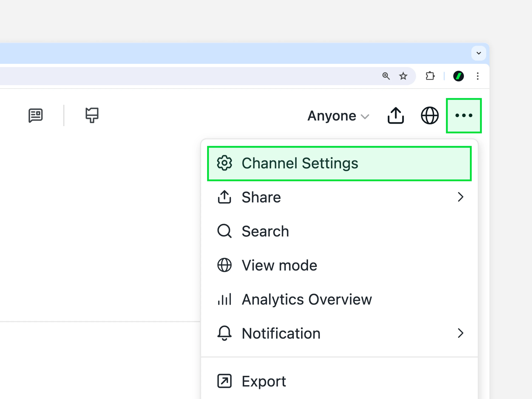
Task: Open the Notification submenu item
Action: click(339, 333)
